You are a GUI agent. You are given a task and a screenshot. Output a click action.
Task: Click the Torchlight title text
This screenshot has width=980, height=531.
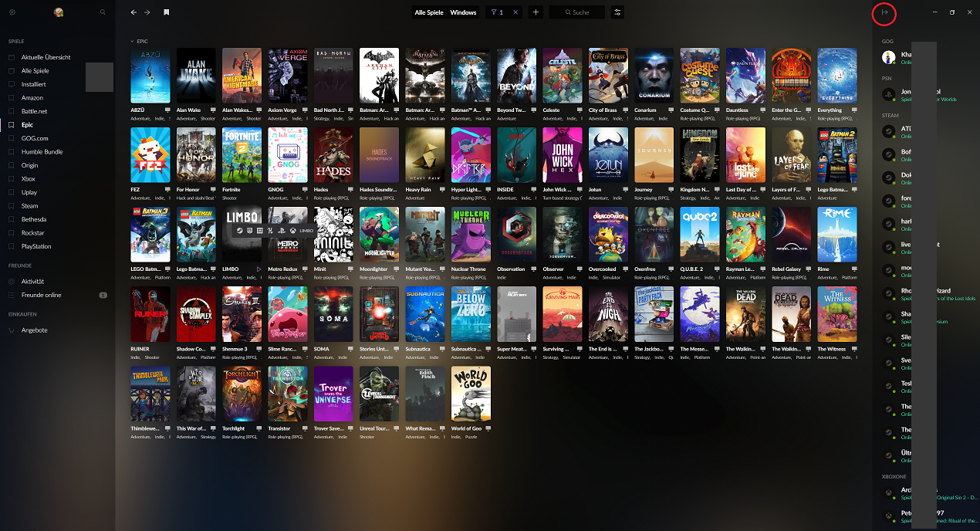pyautogui.click(x=234, y=428)
